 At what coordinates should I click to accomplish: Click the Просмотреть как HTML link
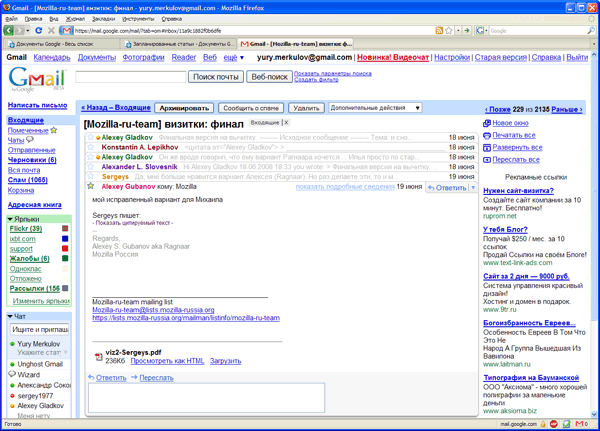tap(167, 361)
